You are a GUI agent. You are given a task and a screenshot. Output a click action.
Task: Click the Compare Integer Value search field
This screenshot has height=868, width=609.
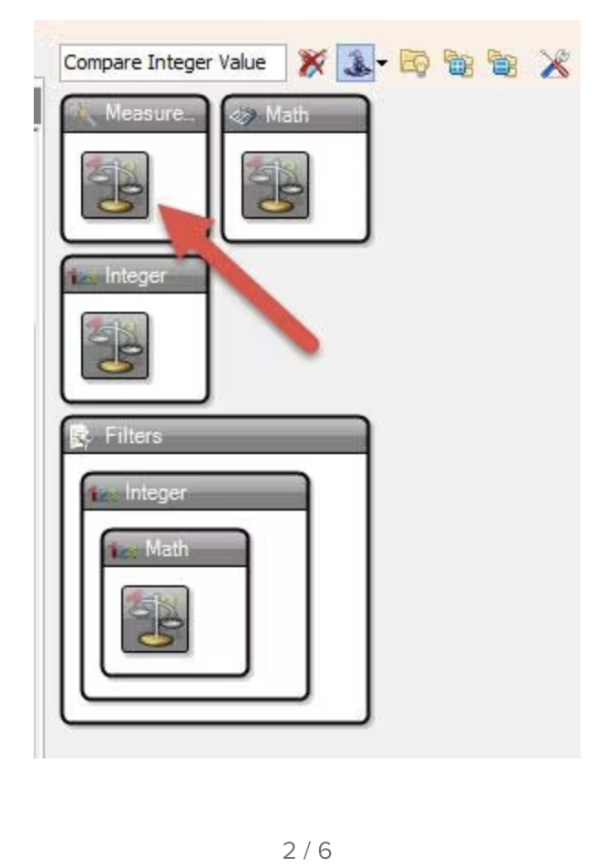pos(172,63)
